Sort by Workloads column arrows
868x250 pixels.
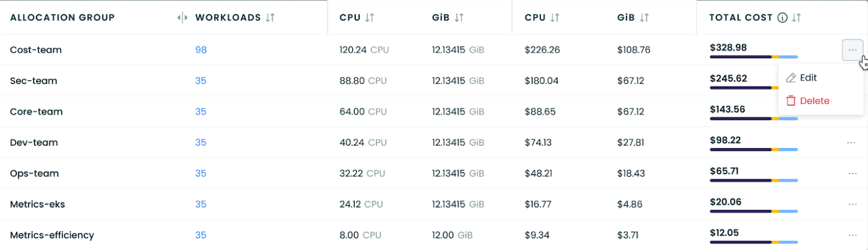(x=270, y=17)
